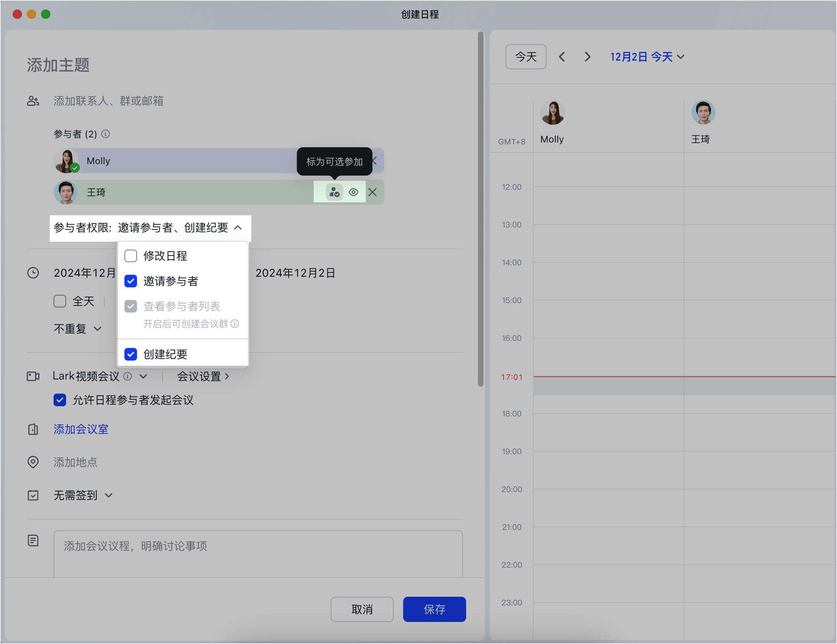Viewport: 837px width, 644px height.
Task: Click the 12:00 time label
Action: coord(512,187)
